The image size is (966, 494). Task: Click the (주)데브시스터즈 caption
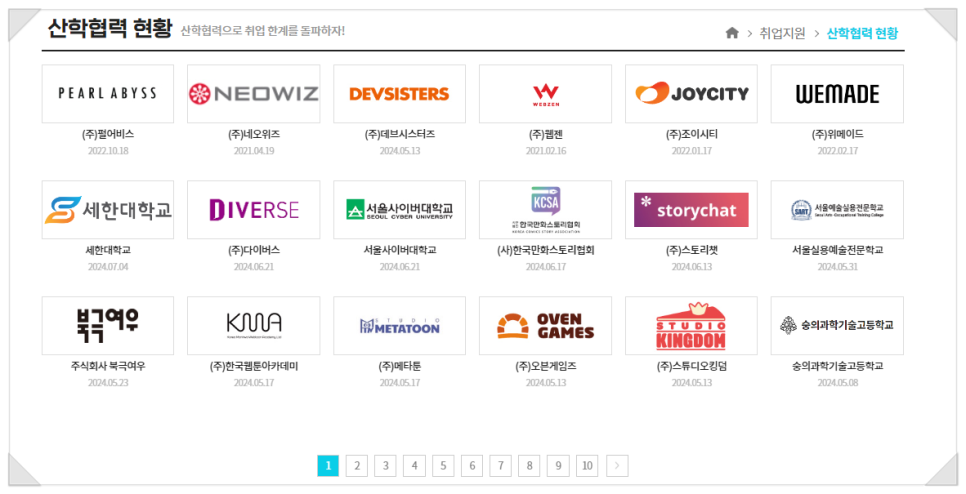[399, 134]
